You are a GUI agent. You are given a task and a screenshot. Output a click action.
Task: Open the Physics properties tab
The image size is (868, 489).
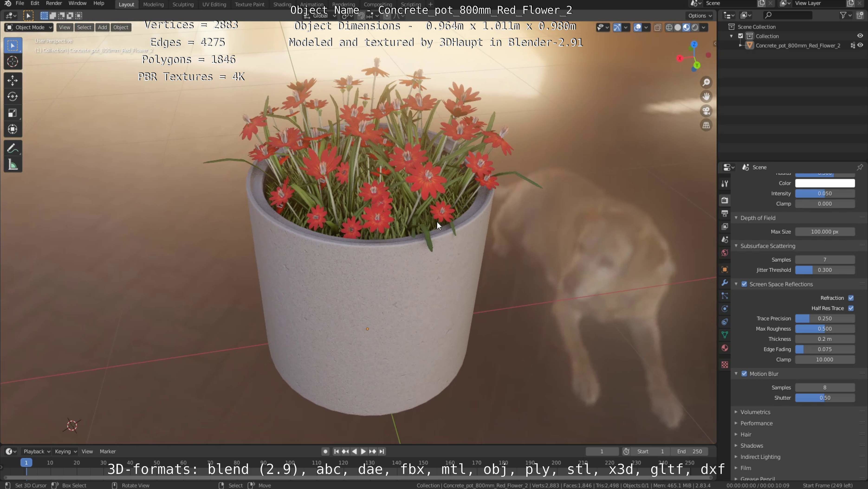point(725,309)
